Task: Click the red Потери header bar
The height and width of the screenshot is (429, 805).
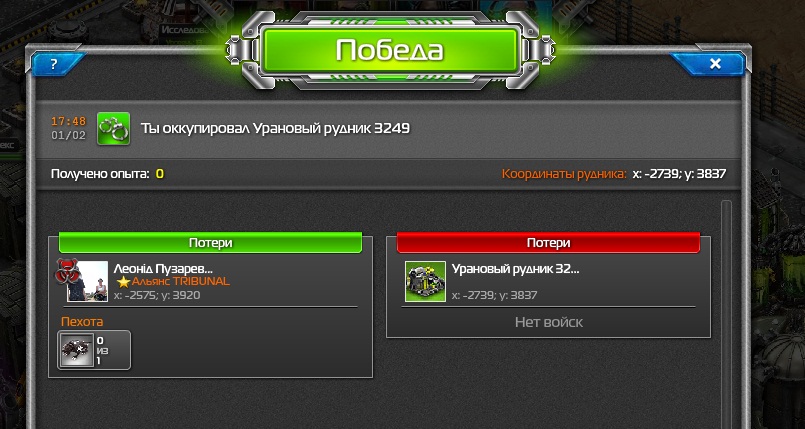Action: (x=548, y=243)
